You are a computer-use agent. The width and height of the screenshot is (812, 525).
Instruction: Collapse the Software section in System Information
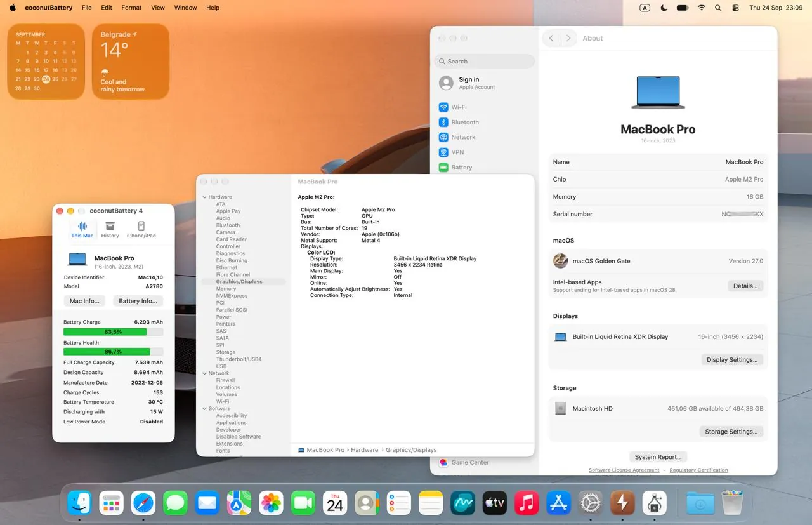pos(204,409)
